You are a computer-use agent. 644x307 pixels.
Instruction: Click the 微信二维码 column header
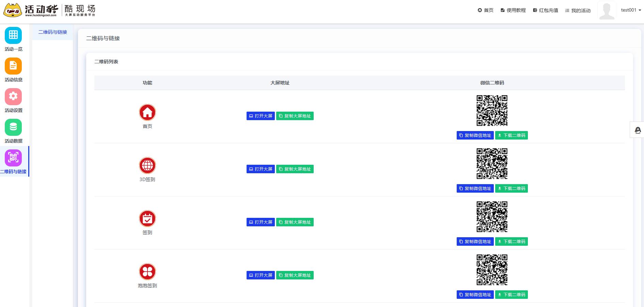[x=492, y=83]
